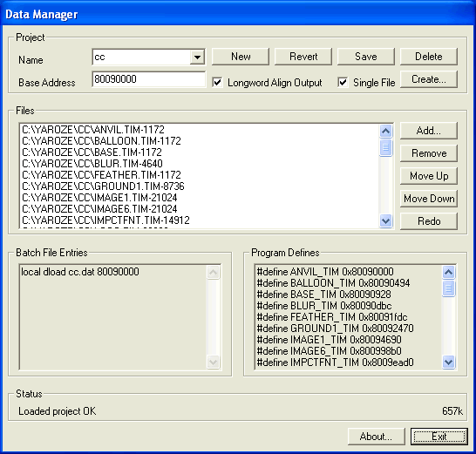Remove the selected file
Image resolution: width=476 pixels, height=454 pixels.
[x=429, y=153]
